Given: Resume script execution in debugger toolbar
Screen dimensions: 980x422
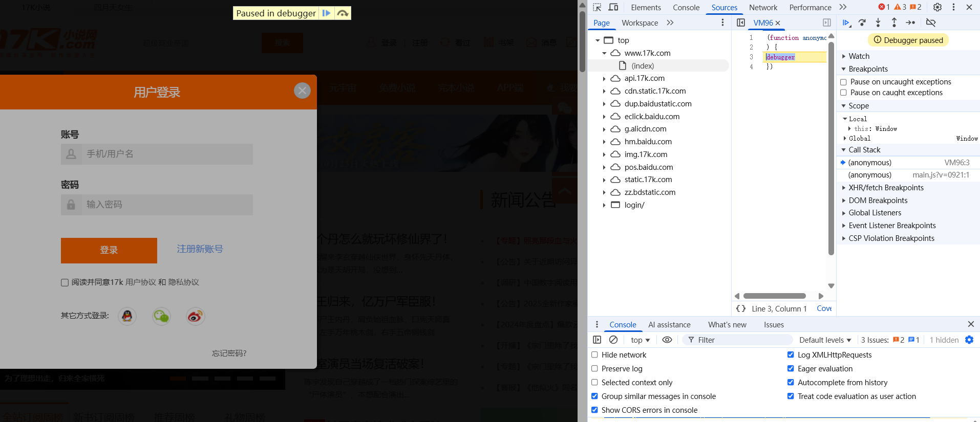Looking at the screenshot, I should [x=846, y=23].
